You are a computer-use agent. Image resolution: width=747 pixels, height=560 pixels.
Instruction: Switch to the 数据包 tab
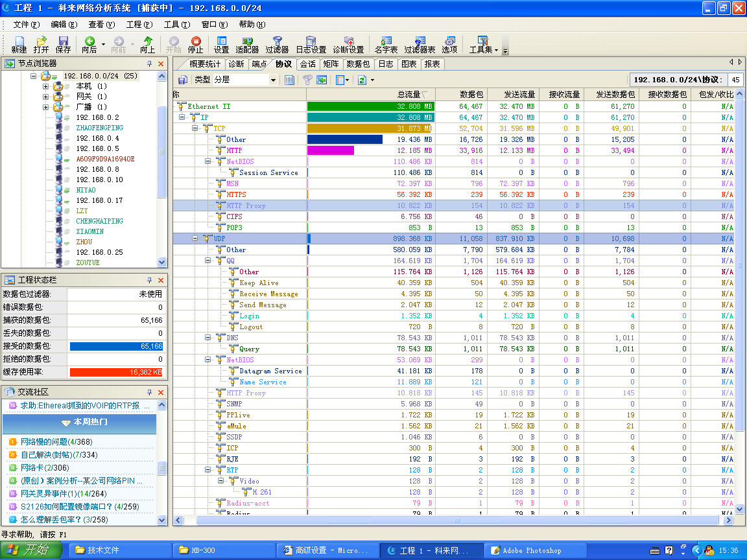358,64
